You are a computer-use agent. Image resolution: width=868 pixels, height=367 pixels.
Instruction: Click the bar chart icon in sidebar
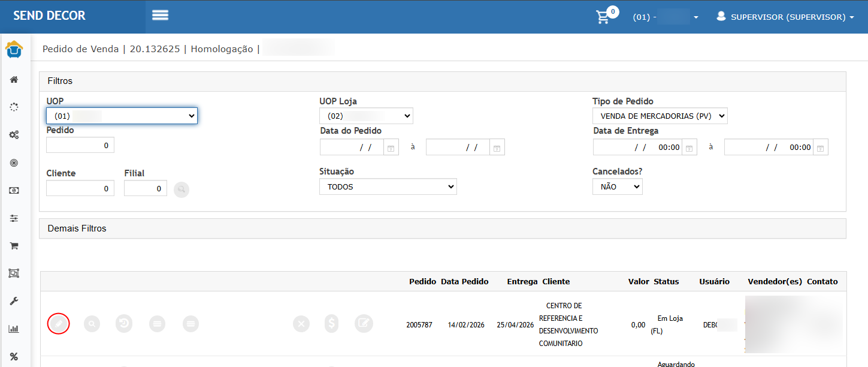14,329
